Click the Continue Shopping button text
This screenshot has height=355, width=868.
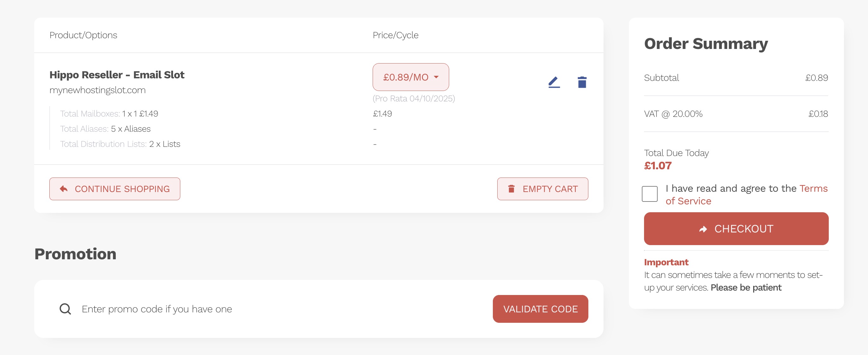[122, 189]
